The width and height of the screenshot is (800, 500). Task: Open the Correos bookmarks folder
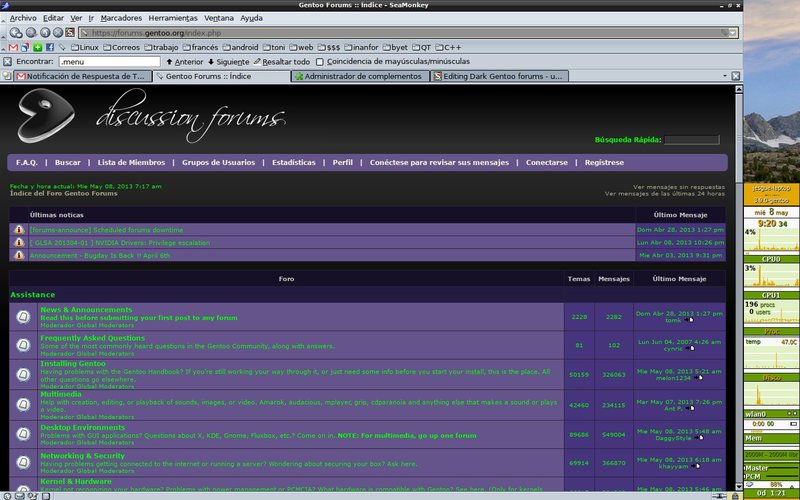(121, 47)
